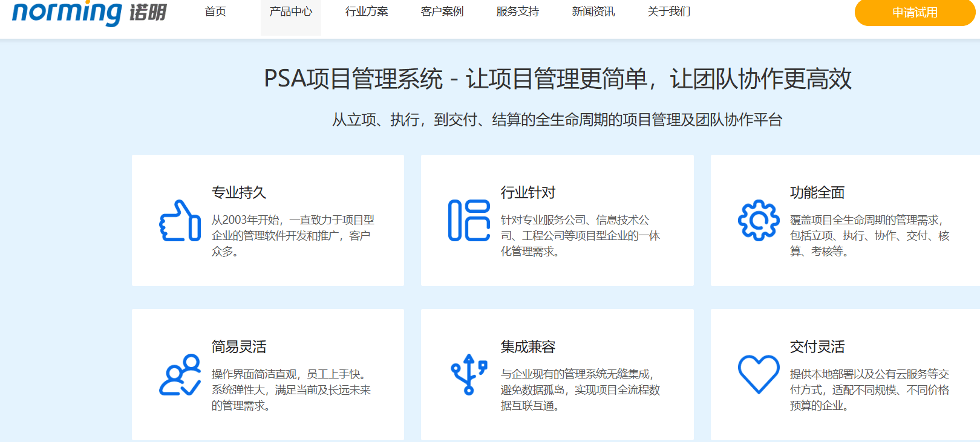980x442 pixels.
Task: Click the 行业针对 card title
Action: pos(528,193)
